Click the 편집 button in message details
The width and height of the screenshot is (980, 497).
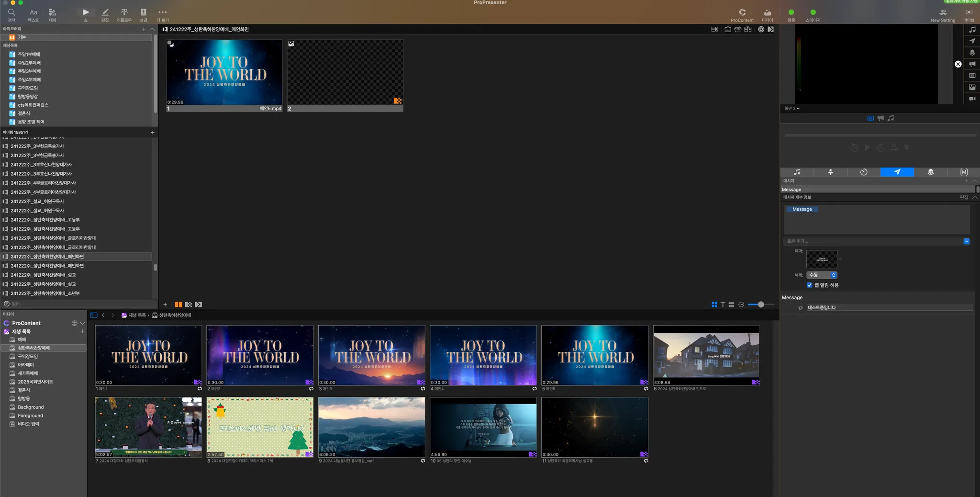click(964, 197)
